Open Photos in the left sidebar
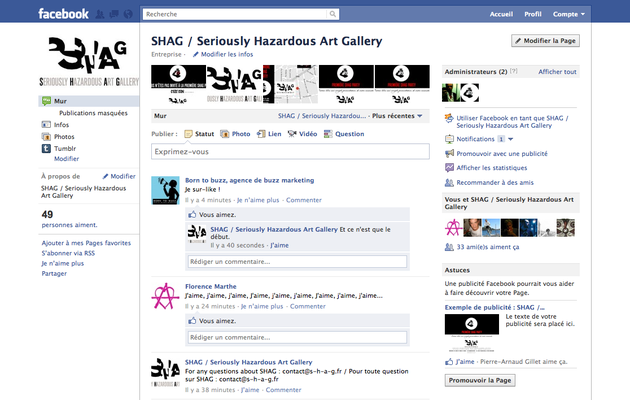This screenshot has height=400, width=630. (x=64, y=137)
